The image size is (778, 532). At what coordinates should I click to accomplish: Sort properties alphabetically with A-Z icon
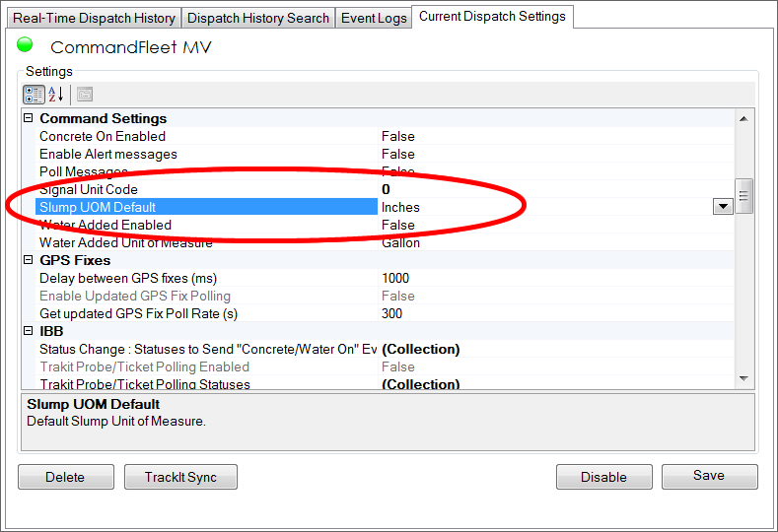(56, 95)
